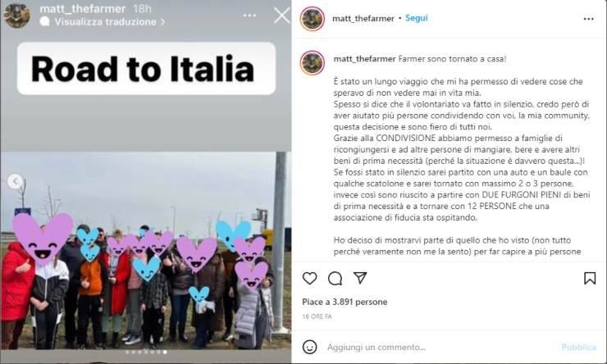Open matt_thefarmer profile from post header username

pyautogui.click(x=363, y=18)
